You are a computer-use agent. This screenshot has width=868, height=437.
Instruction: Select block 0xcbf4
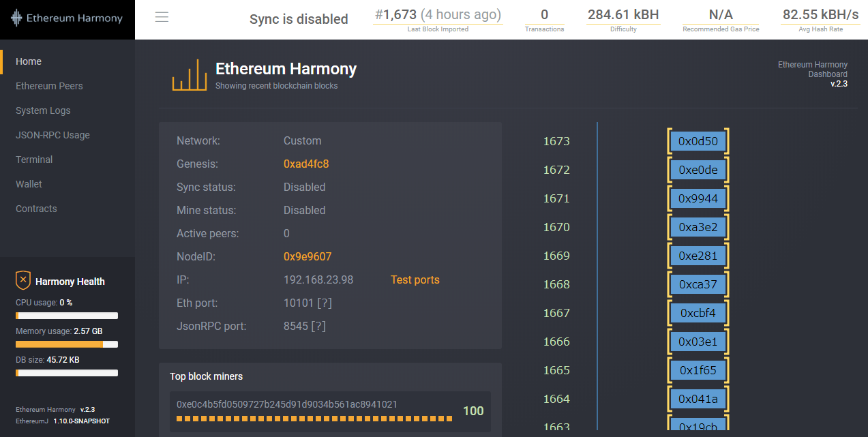tap(698, 313)
